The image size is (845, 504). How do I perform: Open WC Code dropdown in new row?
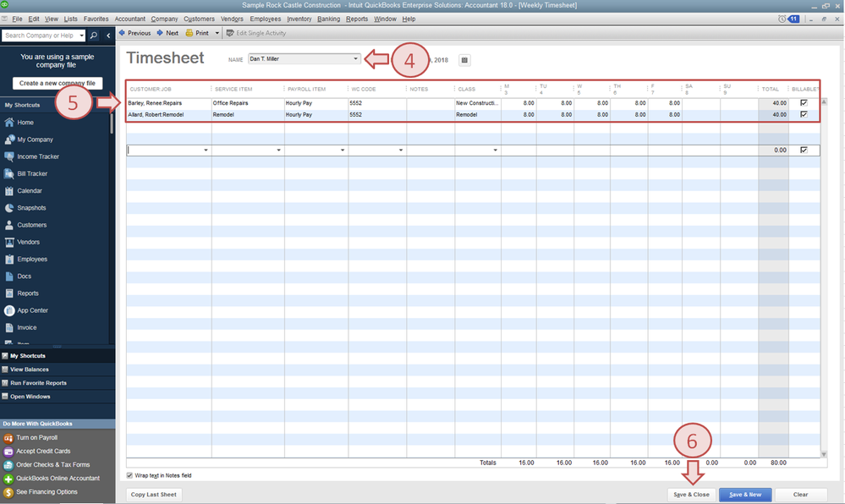400,151
